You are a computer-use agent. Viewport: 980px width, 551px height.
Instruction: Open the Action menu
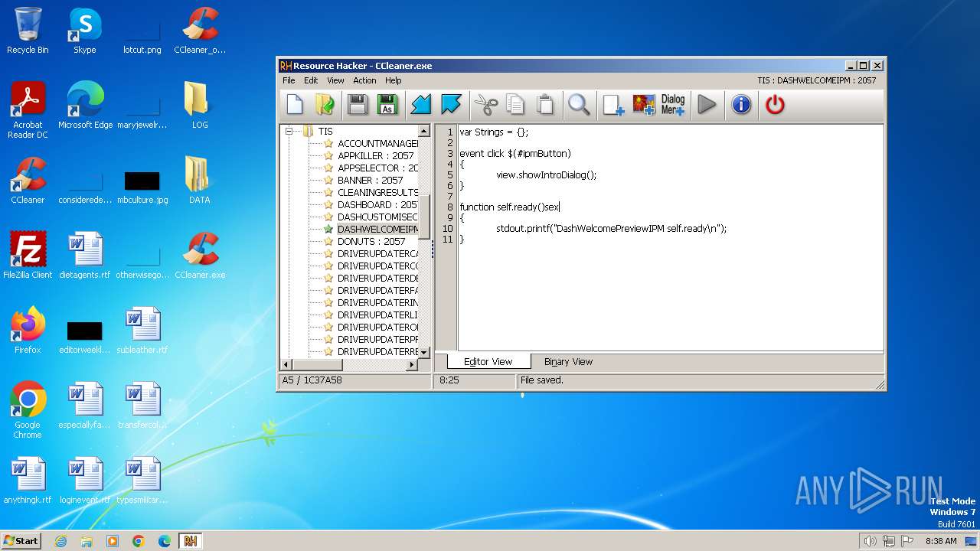(364, 80)
